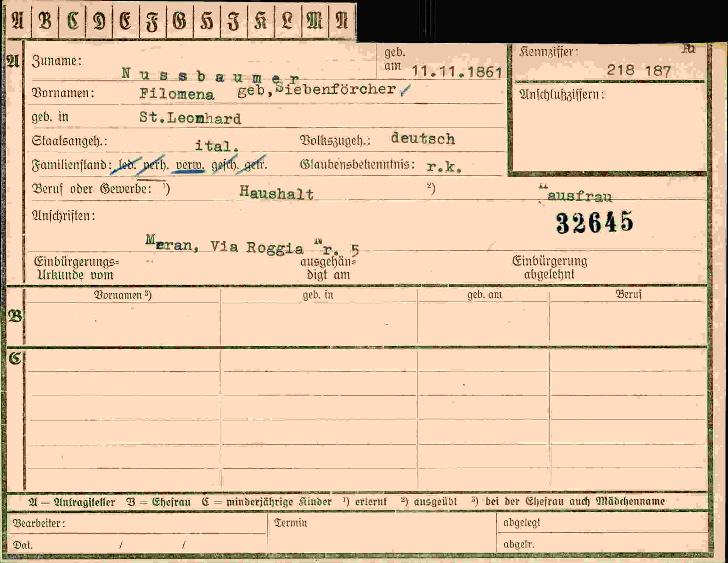Click the "Familienstand:" label
Image resolution: width=728 pixels, height=563 pixels.
pyautogui.click(x=72, y=165)
